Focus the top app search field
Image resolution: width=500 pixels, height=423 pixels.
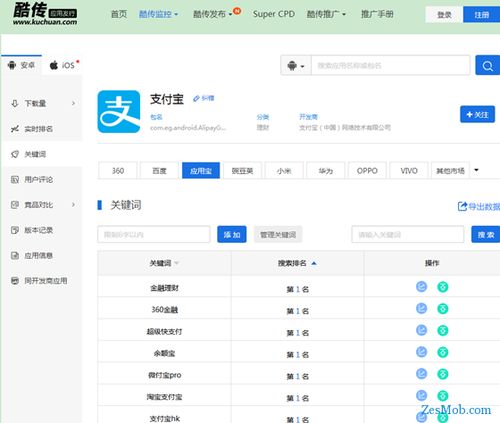coord(390,65)
